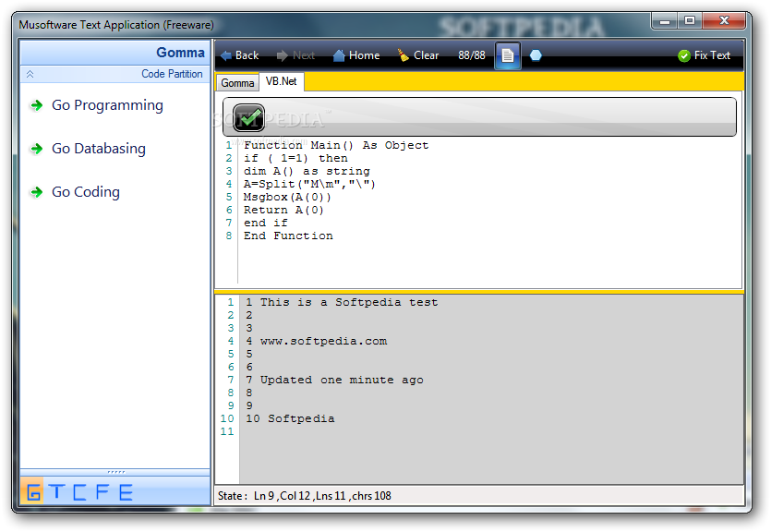Click code line 'Return A(0)'
This screenshot has width=771, height=532.
283,210
